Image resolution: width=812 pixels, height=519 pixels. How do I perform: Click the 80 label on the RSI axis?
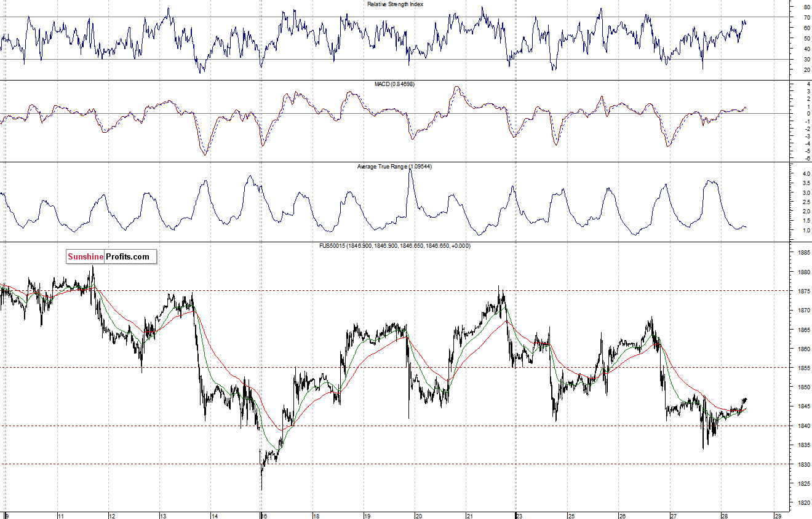pos(806,7)
